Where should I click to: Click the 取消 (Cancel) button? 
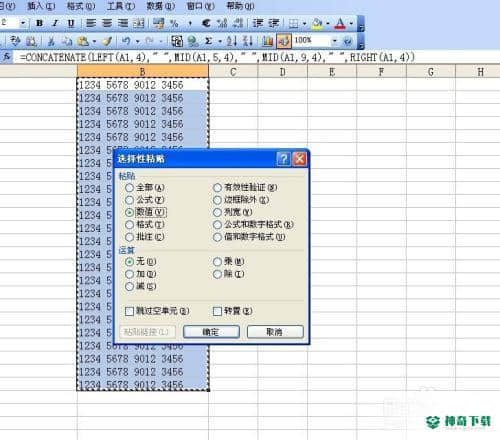tap(275, 332)
